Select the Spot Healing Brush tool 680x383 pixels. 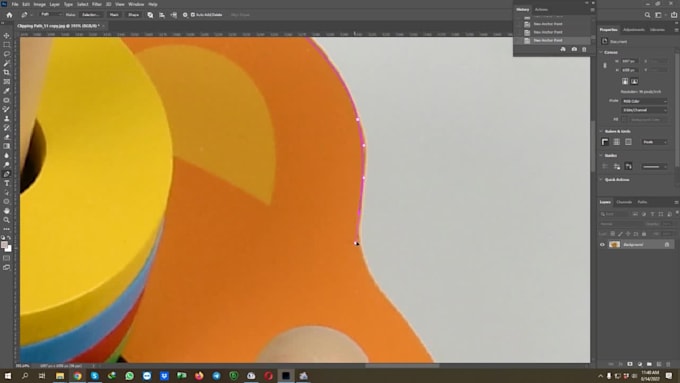point(7,100)
